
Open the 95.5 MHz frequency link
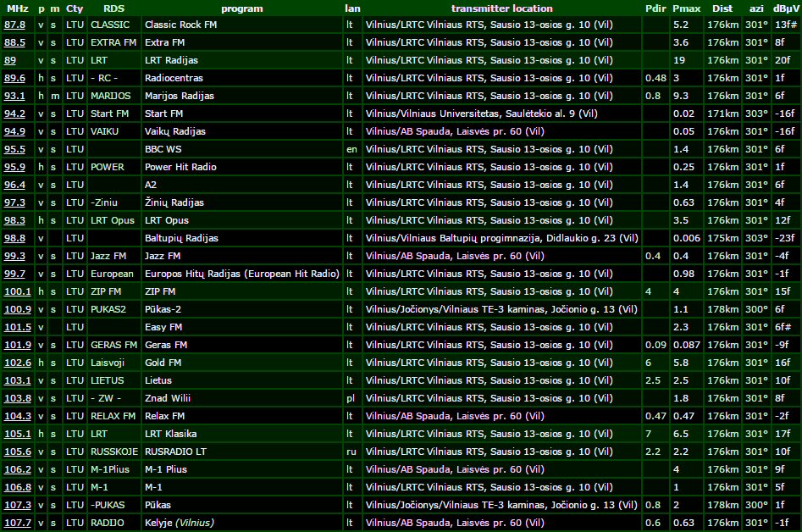(x=14, y=149)
